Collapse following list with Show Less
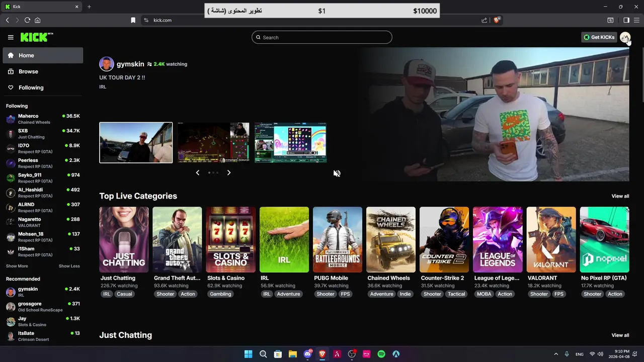 coord(69,266)
